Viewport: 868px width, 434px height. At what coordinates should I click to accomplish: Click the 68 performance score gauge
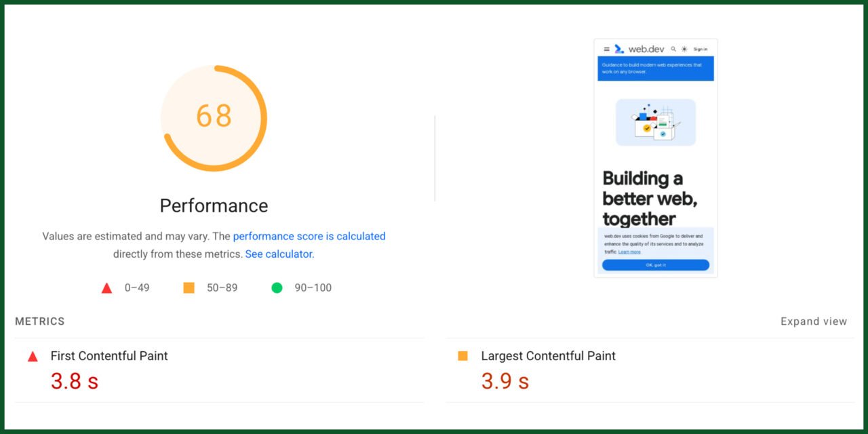[214, 117]
